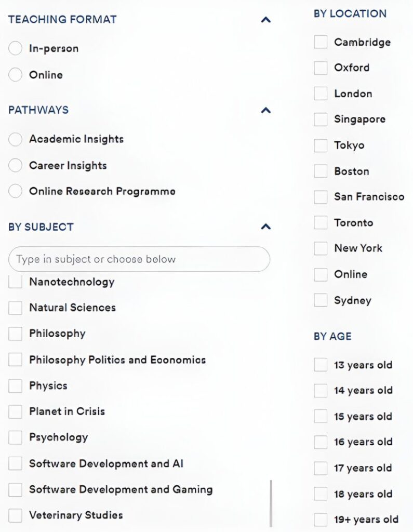Check Software Development and AI checkbox
413x532 pixels.
16,463
